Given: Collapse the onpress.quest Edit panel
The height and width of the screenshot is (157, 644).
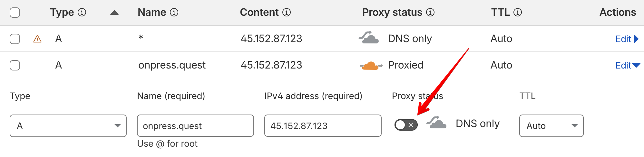Looking at the screenshot, I should tap(627, 66).
